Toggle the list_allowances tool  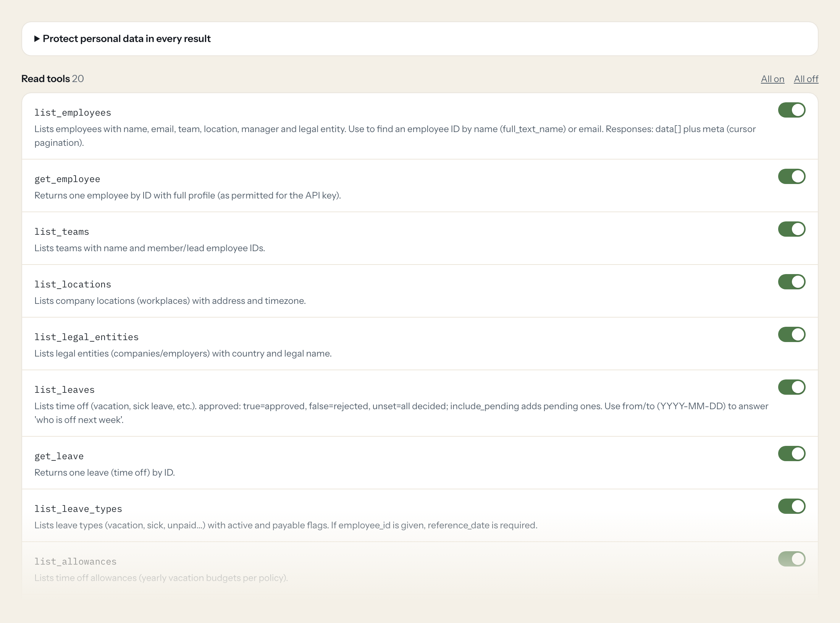(792, 559)
